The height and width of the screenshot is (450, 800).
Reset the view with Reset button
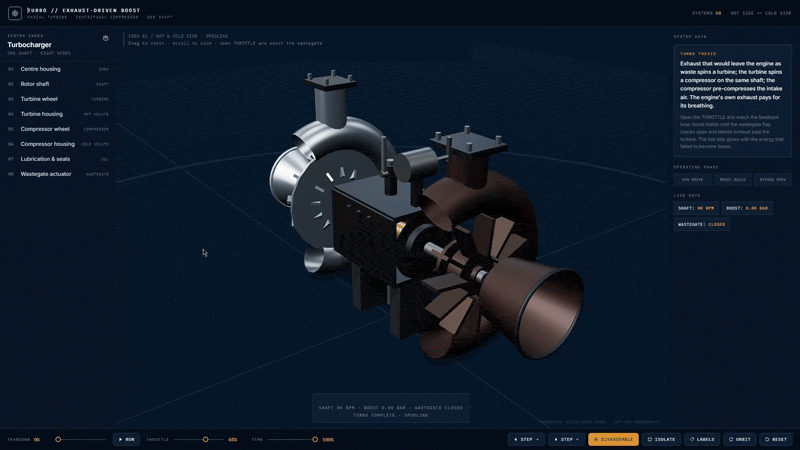[x=776, y=439]
